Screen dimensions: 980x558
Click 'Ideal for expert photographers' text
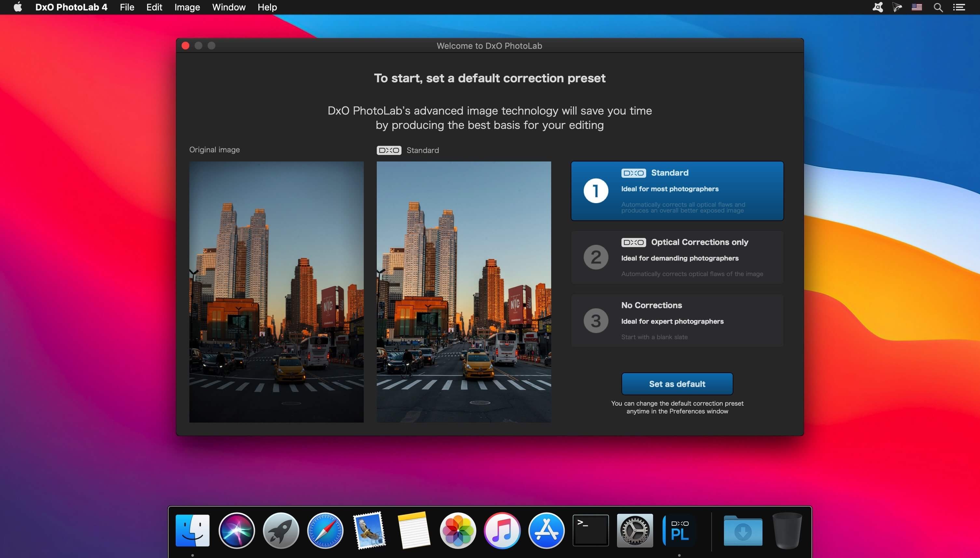673,321
